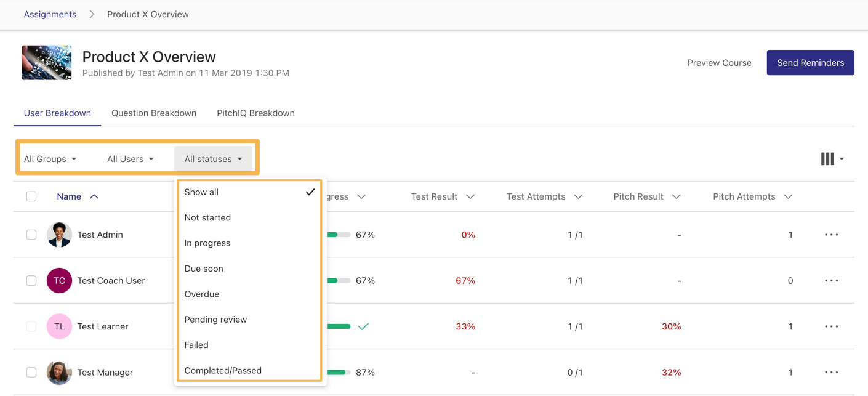This screenshot has width=868, height=396.
Task: Click the Name column sort arrow
Action: click(x=94, y=196)
